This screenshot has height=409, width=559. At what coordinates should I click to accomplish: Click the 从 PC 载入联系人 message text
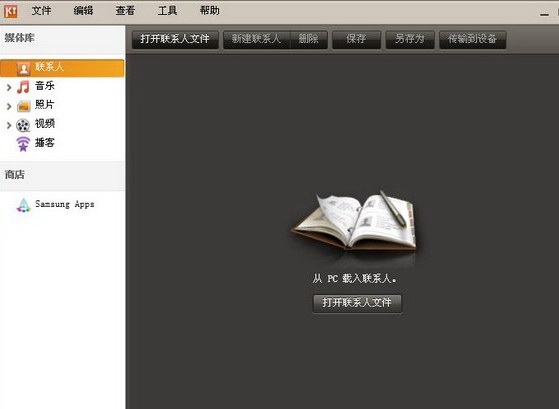tap(355, 278)
